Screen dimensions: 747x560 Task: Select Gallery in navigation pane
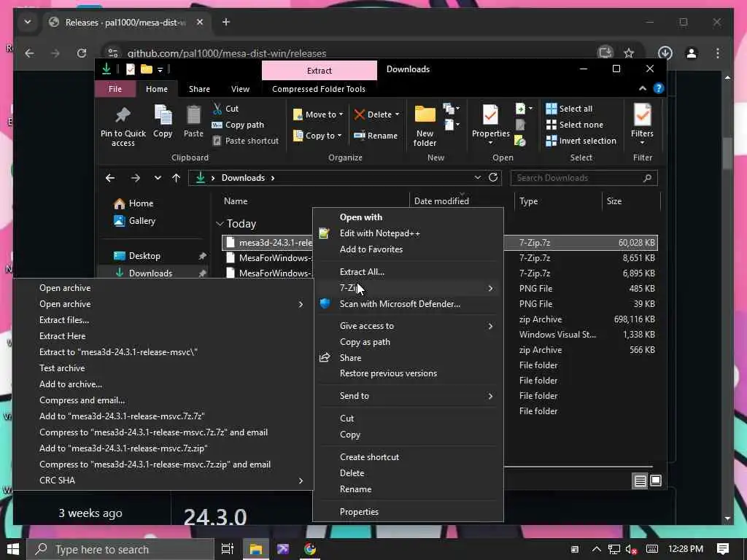[134, 221]
